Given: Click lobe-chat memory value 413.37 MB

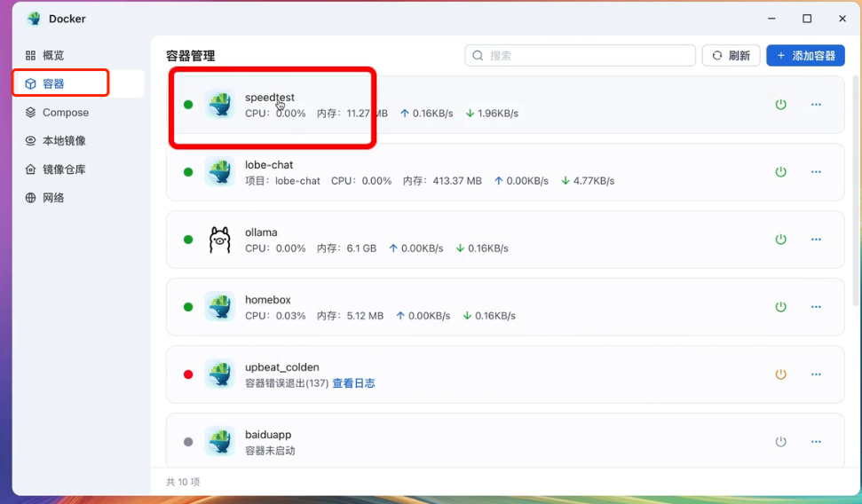Looking at the screenshot, I should click(x=457, y=181).
